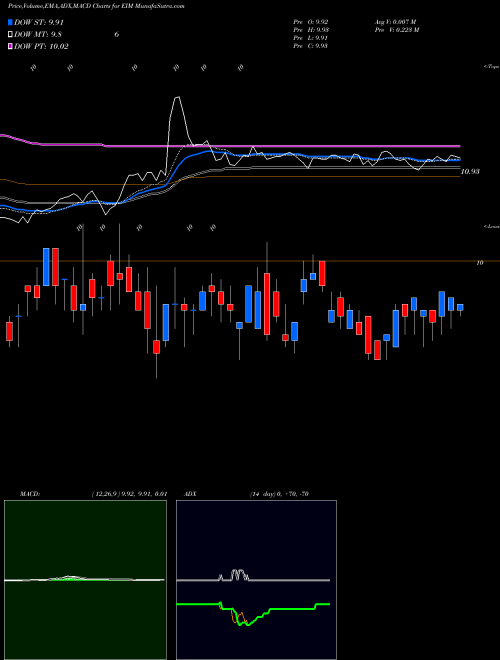Click the 'MACD:' panel heading

29,494
